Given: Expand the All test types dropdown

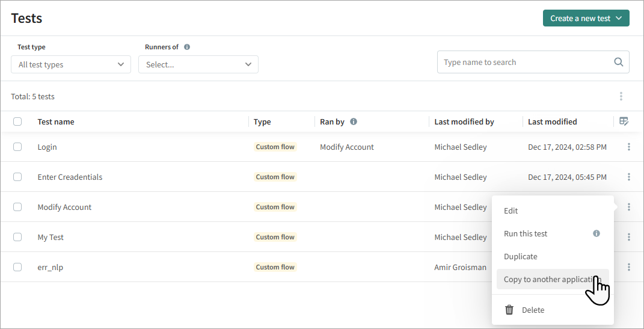Looking at the screenshot, I should [71, 64].
